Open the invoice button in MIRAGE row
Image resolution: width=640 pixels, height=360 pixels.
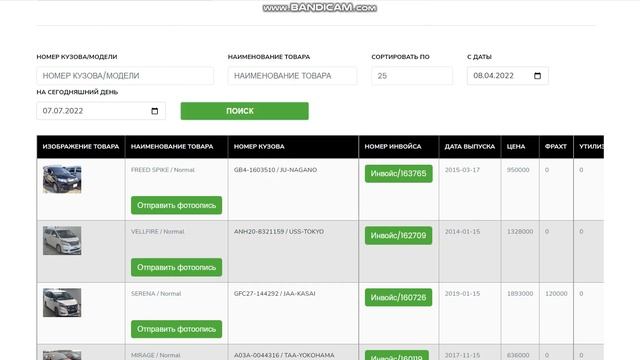(x=397, y=356)
